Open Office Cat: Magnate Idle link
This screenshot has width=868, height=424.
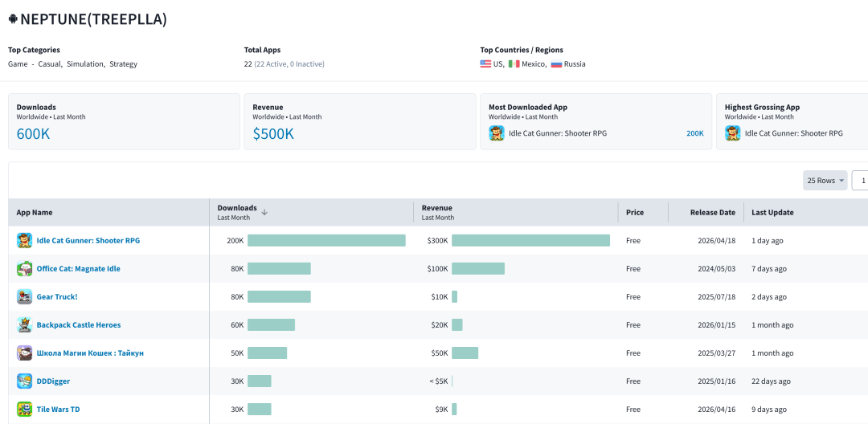pos(78,269)
